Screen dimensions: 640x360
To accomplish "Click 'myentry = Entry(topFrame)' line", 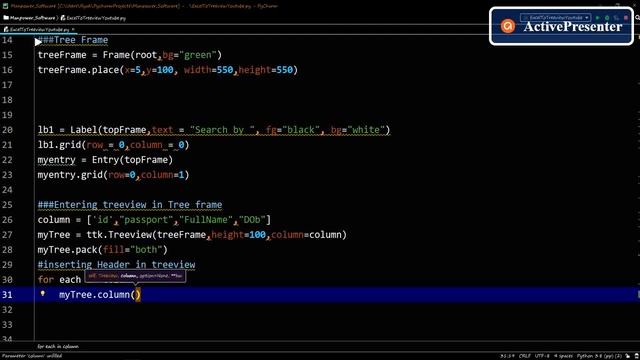I will pos(105,160).
